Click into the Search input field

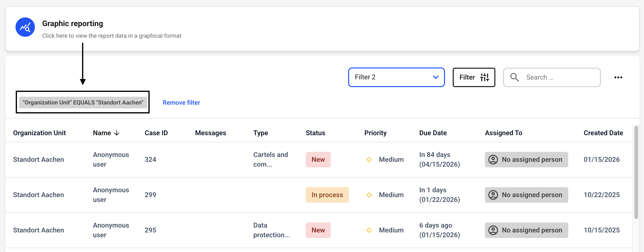[560, 77]
